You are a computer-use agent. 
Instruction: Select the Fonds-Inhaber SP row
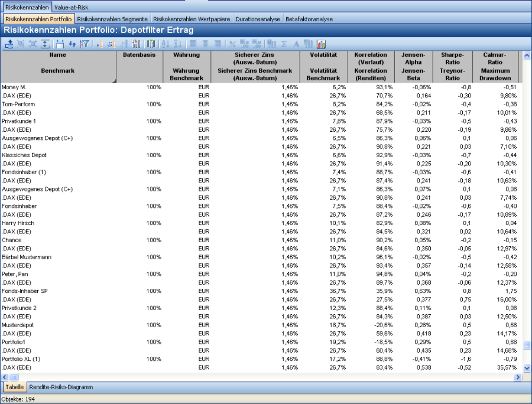tap(25, 291)
